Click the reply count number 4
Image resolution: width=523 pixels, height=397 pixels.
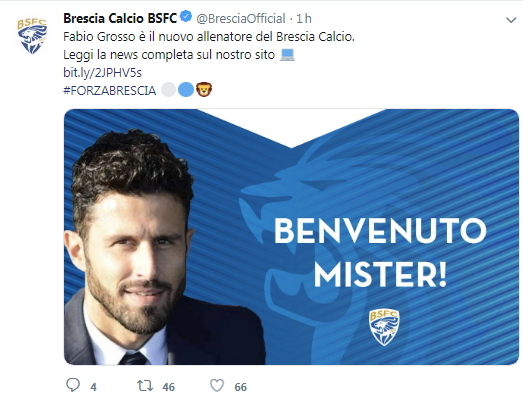click(93, 387)
